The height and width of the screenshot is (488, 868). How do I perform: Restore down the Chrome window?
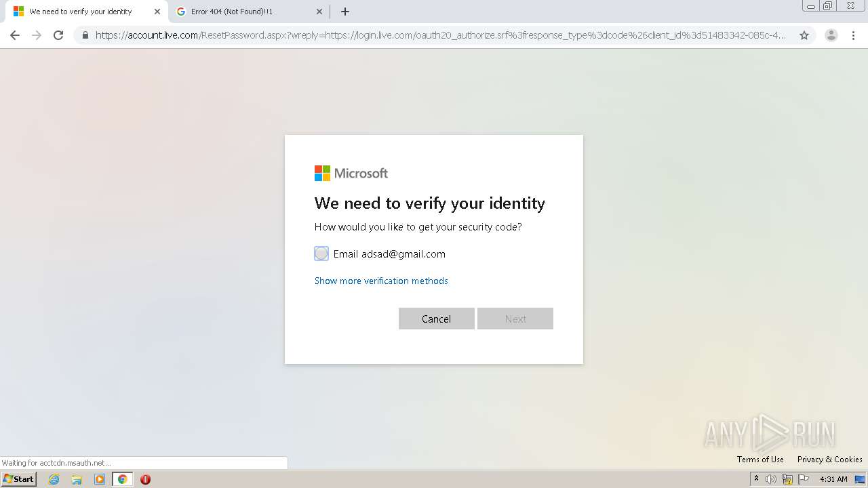828,6
